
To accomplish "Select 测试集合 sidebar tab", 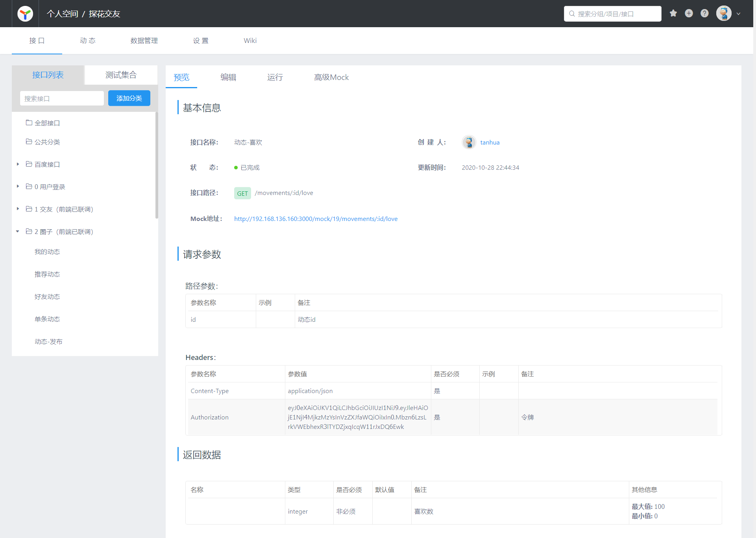I will pyautogui.click(x=121, y=75).
